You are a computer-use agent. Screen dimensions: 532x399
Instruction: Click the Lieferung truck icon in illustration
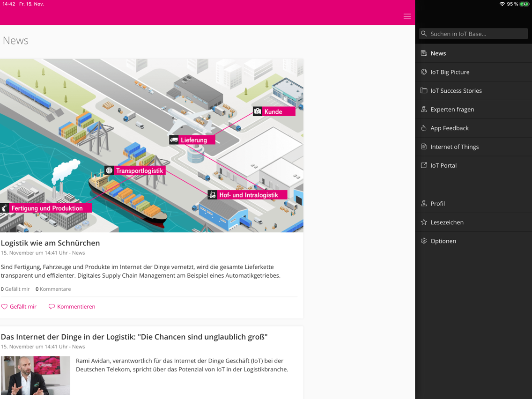click(x=174, y=140)
